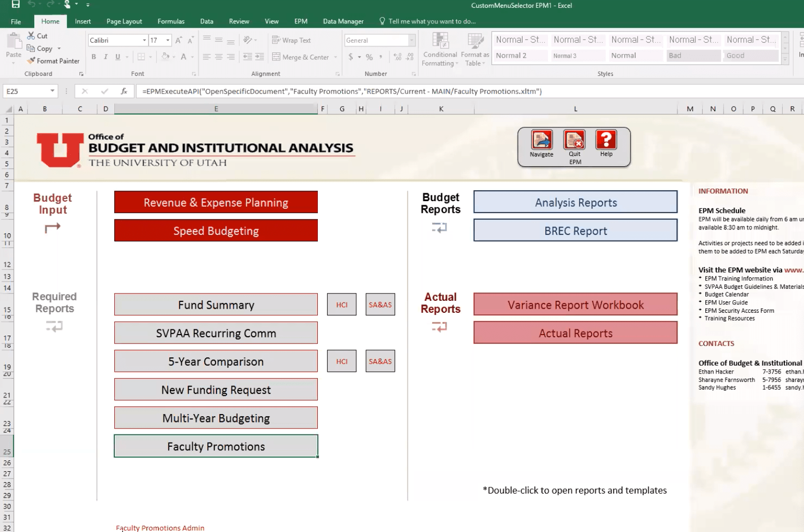Save the workbook from Quick Access Toolbar
This screenshot has width=804, height=532.
[16, 5]
